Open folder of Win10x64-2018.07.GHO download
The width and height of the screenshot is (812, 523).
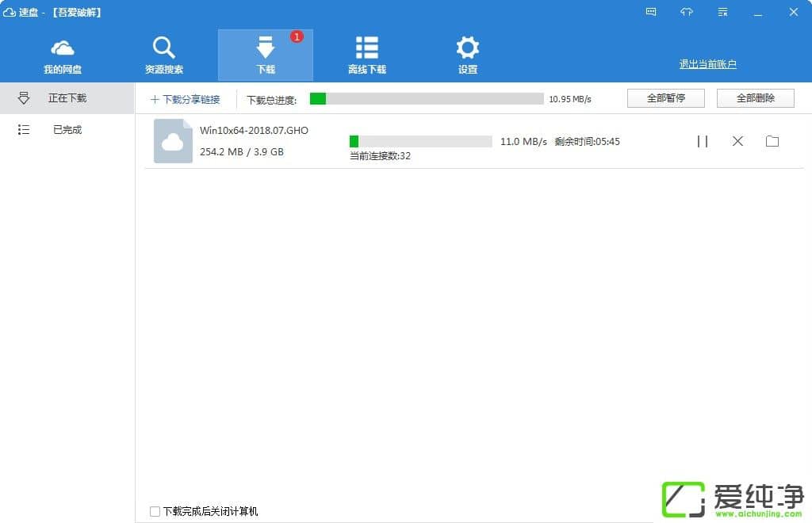pos(772,141)
